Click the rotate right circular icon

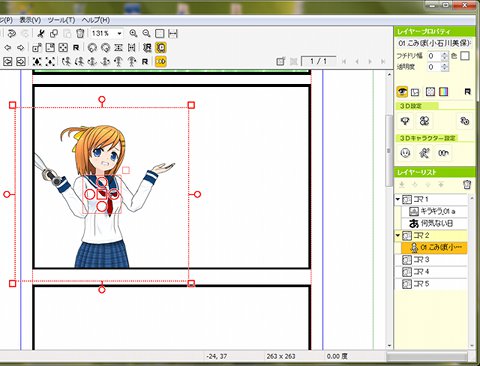pos(105,48)
